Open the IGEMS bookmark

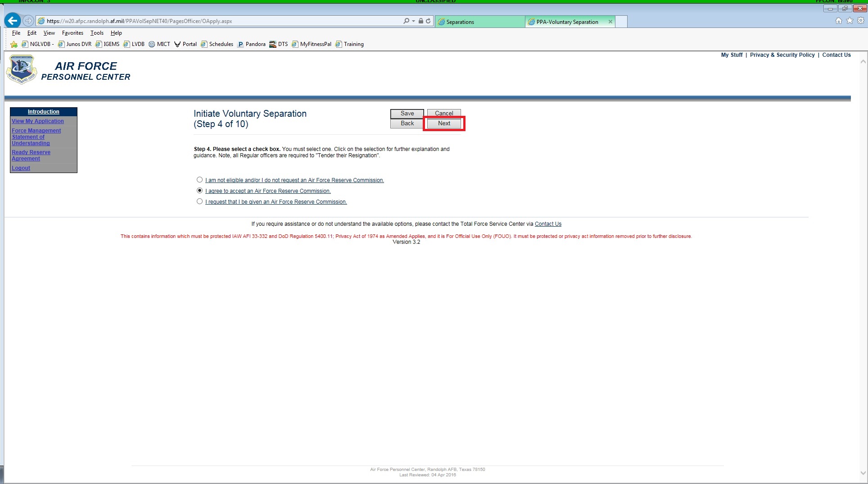coord(107,44)
